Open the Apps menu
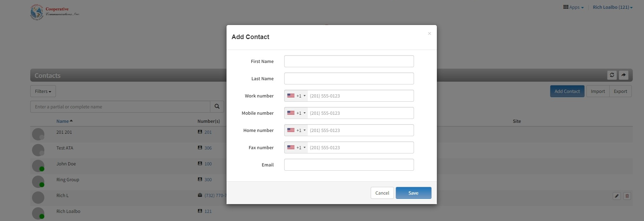Screen dimensions: 644x221 (x=573, y=7)
